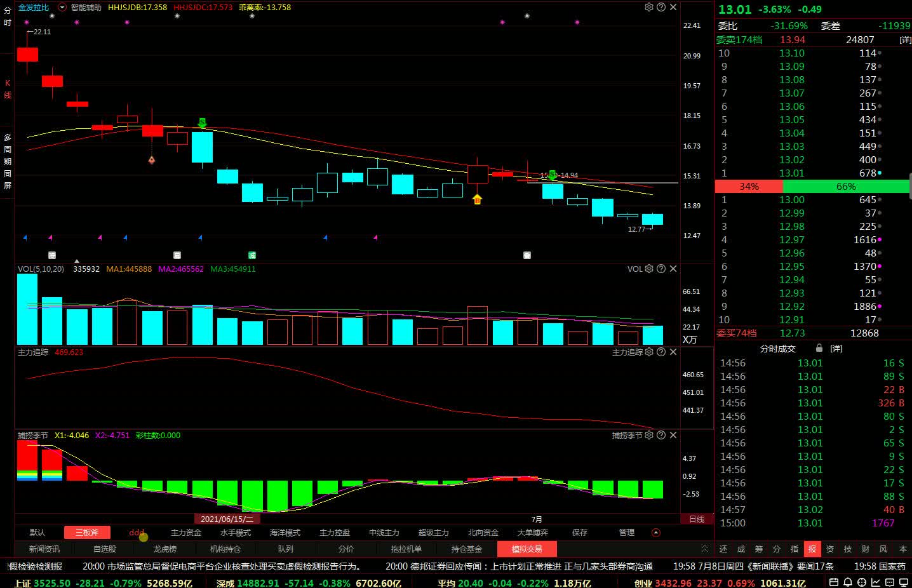Open 主力追踪 indicator settings gear
The height and width of the screenshot is (588, 912).
(648, 352)
